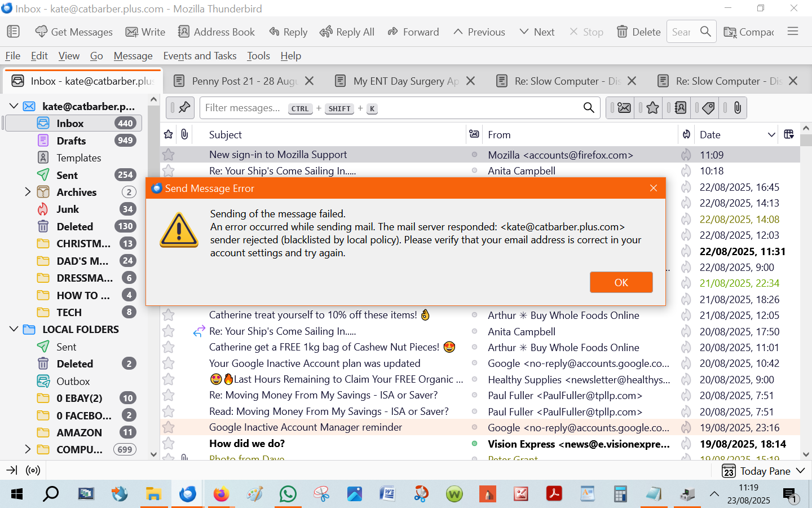Open the Windows notification center

click(x=790, y=495)
